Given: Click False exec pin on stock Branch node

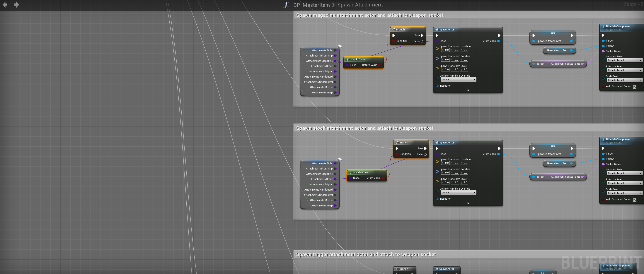Looking at the screenshot, I should click(x=425, y=154).
